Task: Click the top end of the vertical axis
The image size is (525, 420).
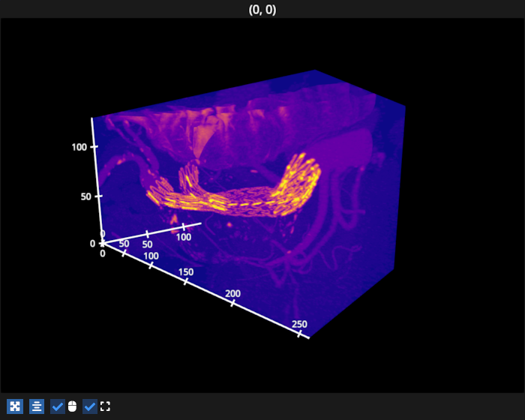Action: click(92, 118)
